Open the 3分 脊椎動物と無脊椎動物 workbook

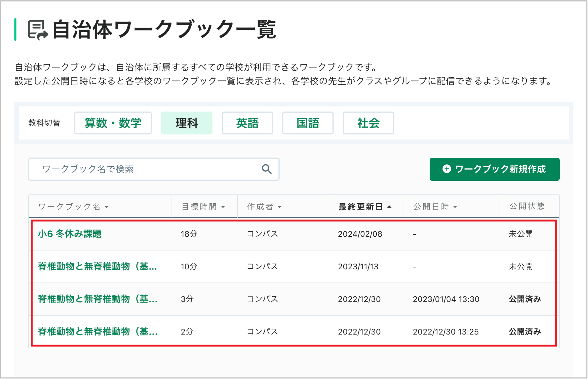98,299
